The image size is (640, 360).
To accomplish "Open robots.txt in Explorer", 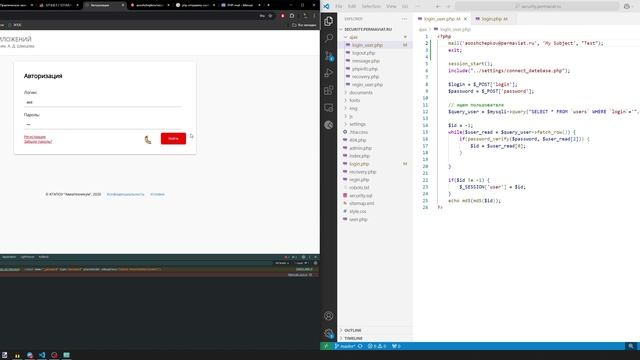I will (x=359, y=188).
